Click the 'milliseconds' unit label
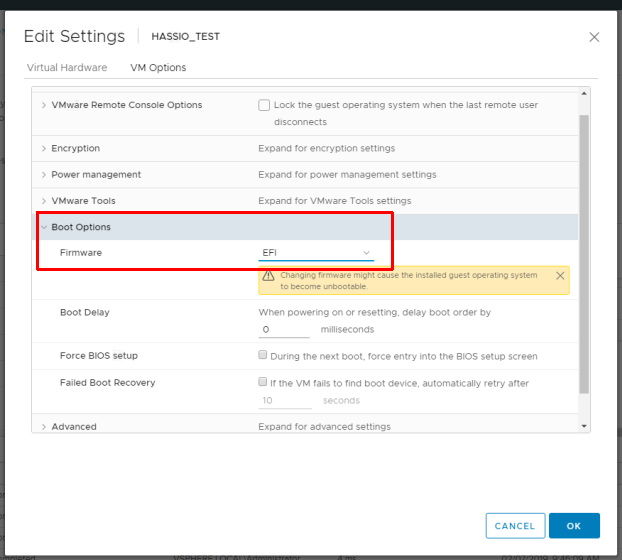The image size is (622, 560). 347,330
